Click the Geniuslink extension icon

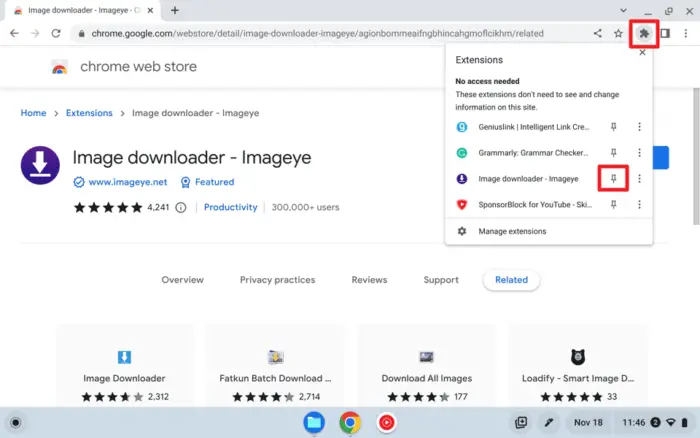pyautogui.click(x=462, y=127)
